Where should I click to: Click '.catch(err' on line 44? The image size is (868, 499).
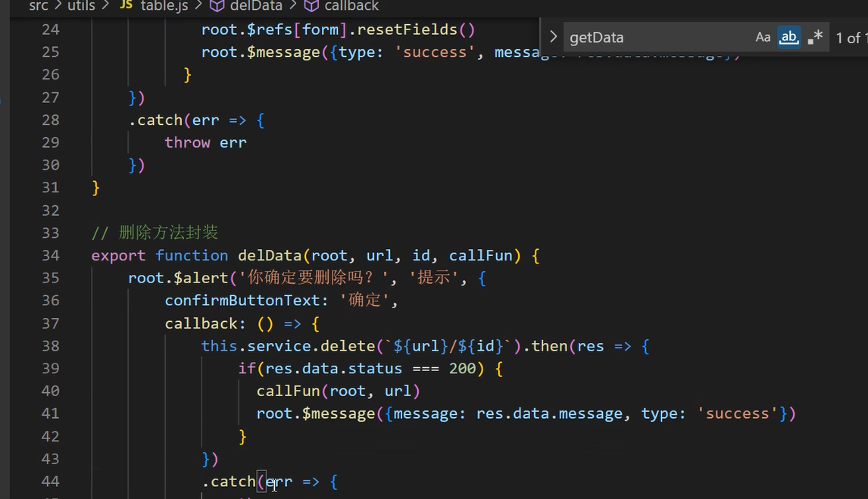pos(247,482)
